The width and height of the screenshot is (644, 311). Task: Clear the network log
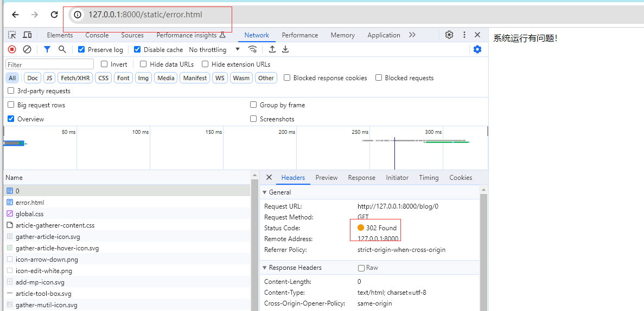27,49
